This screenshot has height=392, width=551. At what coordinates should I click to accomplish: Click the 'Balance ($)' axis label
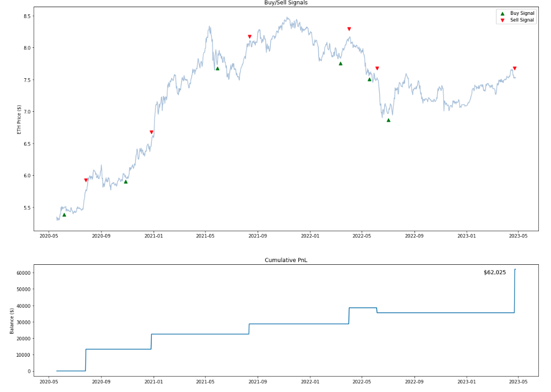[x=12, y=321]
